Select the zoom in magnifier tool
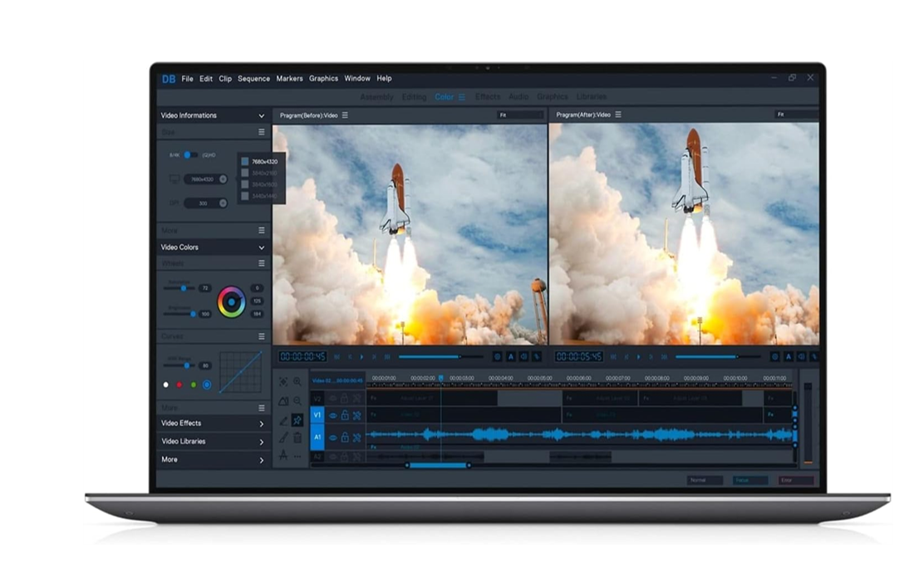 point(297,382)
